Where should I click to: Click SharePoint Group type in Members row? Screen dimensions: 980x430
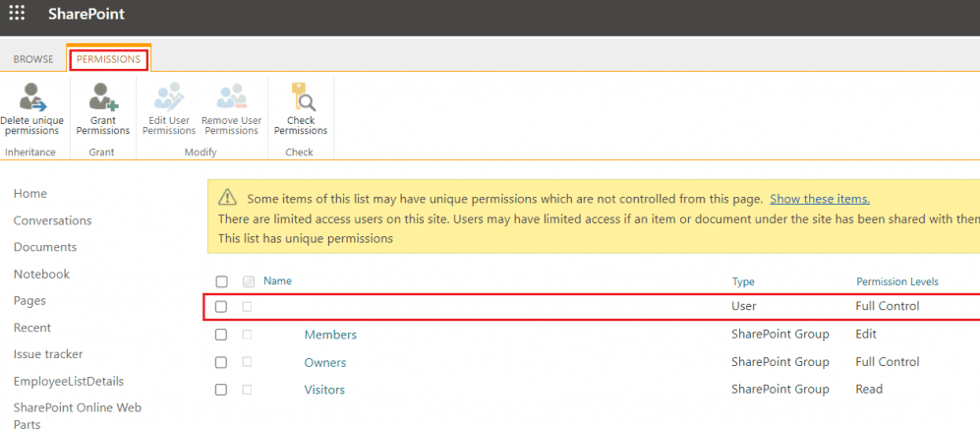pos(780,335)
